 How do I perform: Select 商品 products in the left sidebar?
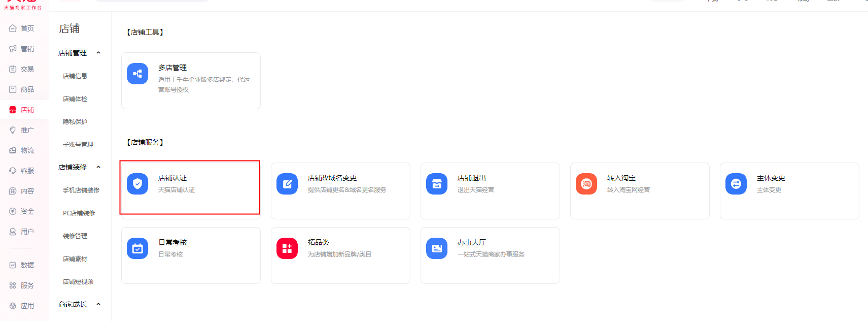coord(22,89)
